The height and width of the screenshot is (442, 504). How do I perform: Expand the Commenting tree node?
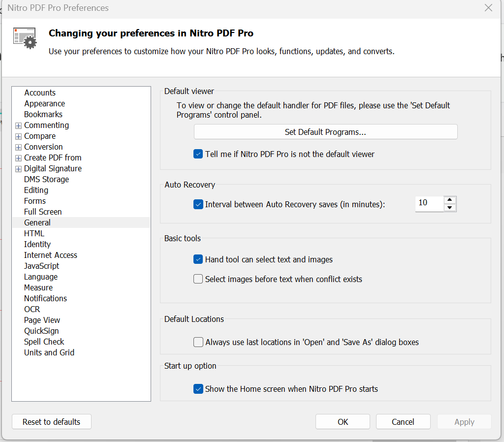(x=18, y=126)
